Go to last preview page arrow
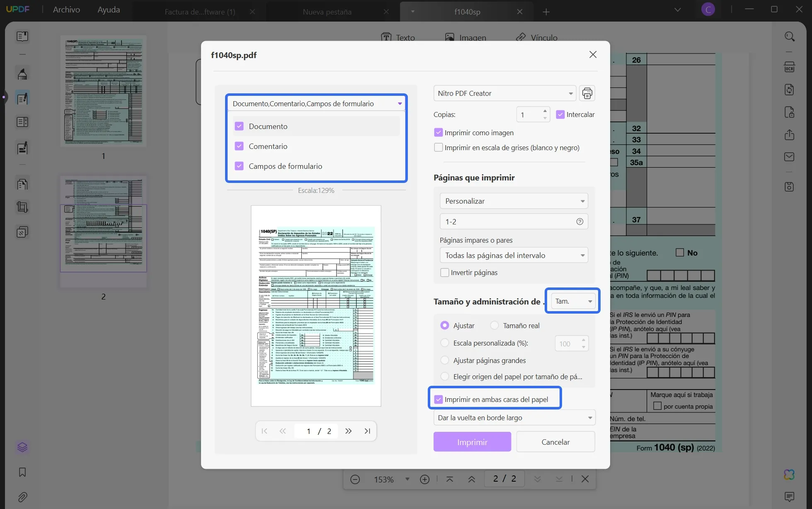Screen dimensions: 812x509 367,431
